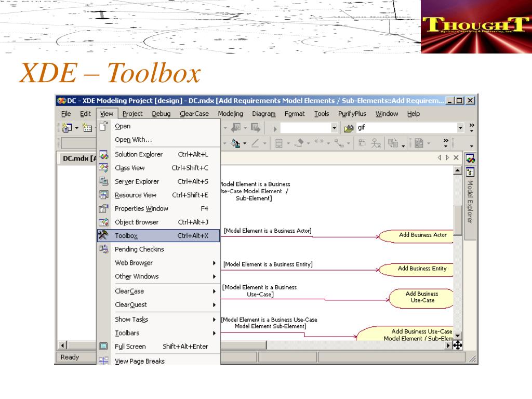
Task: Open the Project menu
Action: pyautogui.click(x=132, y=114)
